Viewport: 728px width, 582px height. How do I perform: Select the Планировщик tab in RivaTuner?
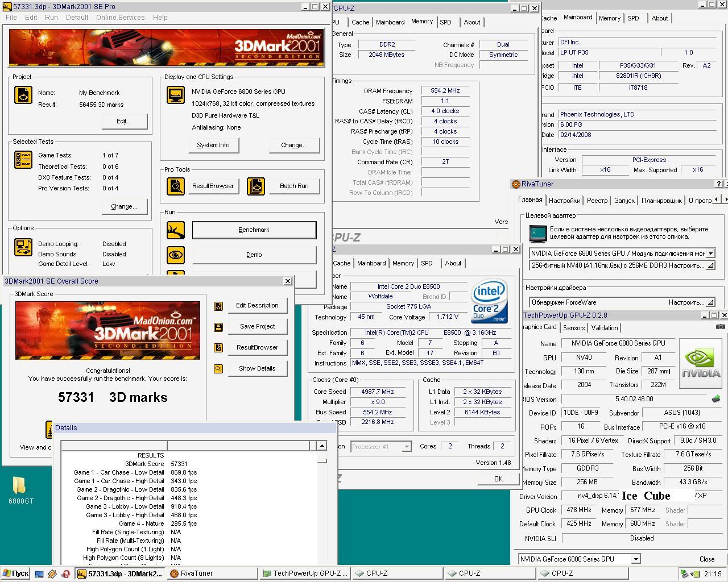click(x=661, y=201)
